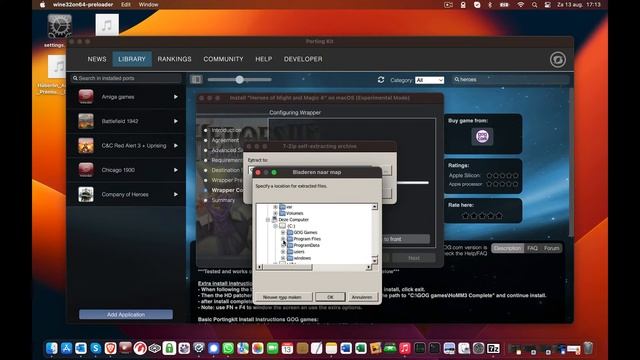Open the Wi-Fi status menu
This screenshot has height=360, width=640.
click(520, 4)
